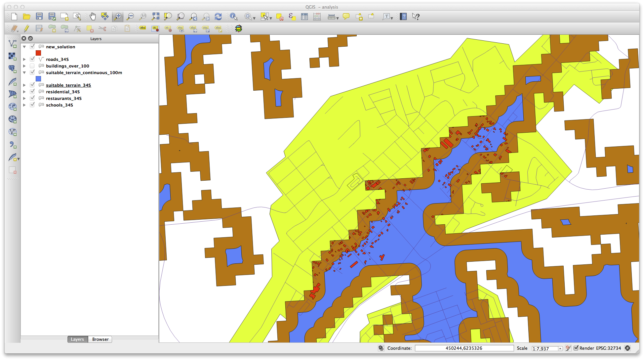Click Zoom Full extent icon
Screen dimensions: 644x360
click(x=155, y=16)
